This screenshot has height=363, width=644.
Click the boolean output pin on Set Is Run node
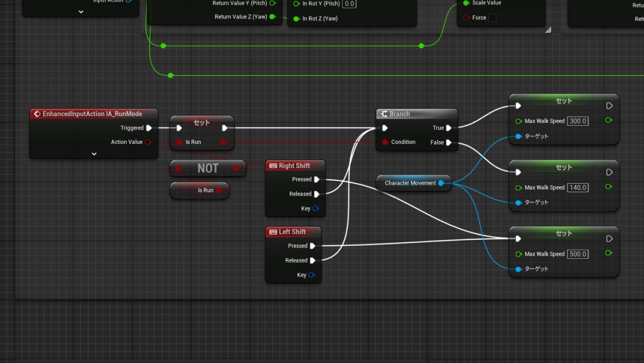click(224, 142)
